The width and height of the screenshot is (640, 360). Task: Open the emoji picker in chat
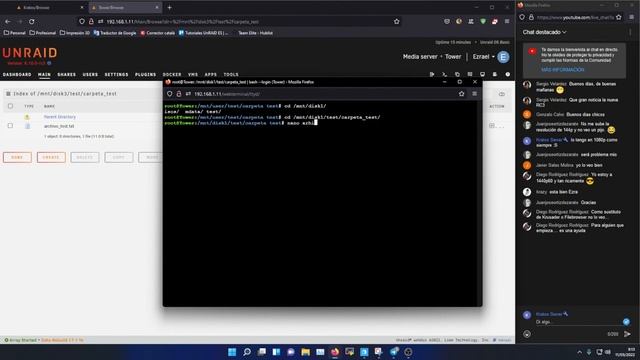click(527, 334)
